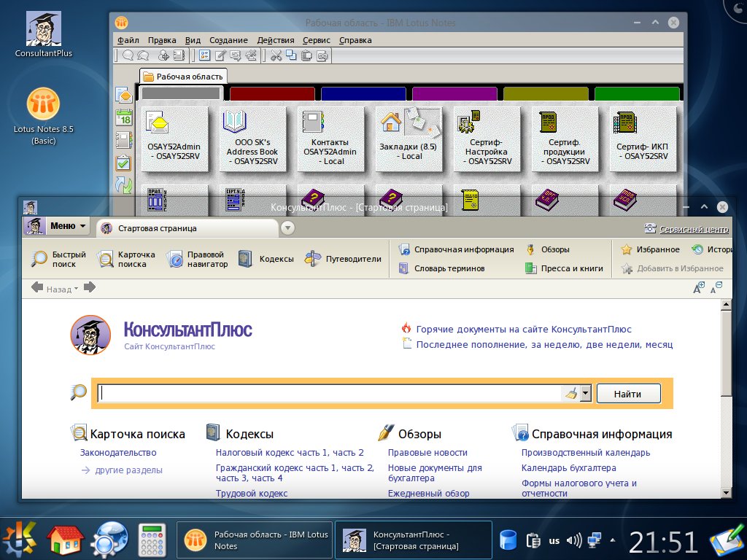Open the Закладки (8.5) Local tile
Image resolution: width=747 pixels, height=560 pixels.
click(408, 139)
